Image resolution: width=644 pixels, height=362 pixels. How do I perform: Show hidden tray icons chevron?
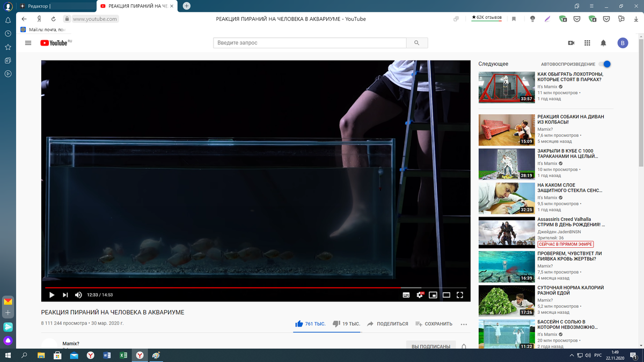(572, 355)
